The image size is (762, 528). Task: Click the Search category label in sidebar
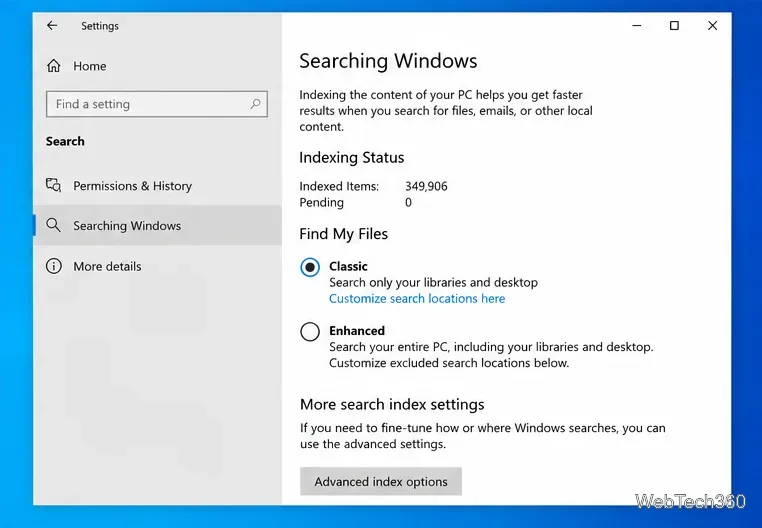click(65, 141)
